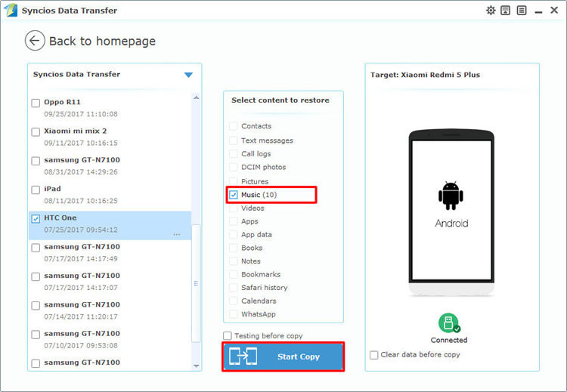The image size is (567, 392).
Task: Check the Xiaomi mi mix 2 backup
Action: [36, 132]
